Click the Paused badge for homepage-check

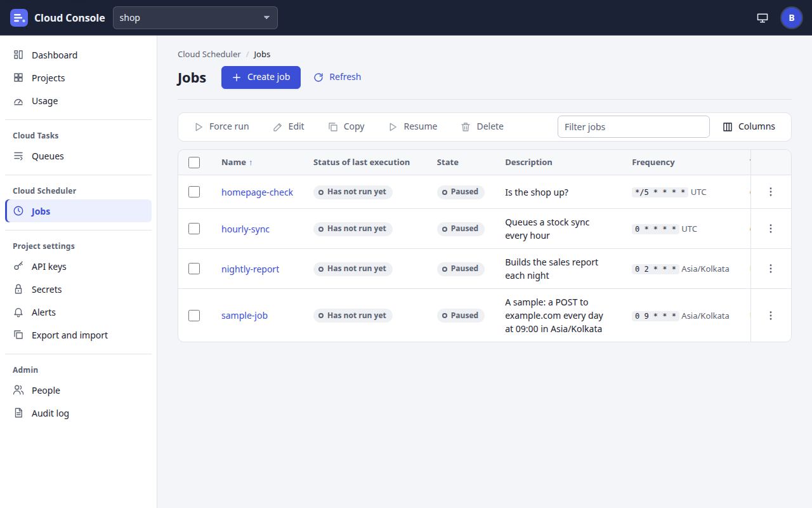(x=461, y=192)
